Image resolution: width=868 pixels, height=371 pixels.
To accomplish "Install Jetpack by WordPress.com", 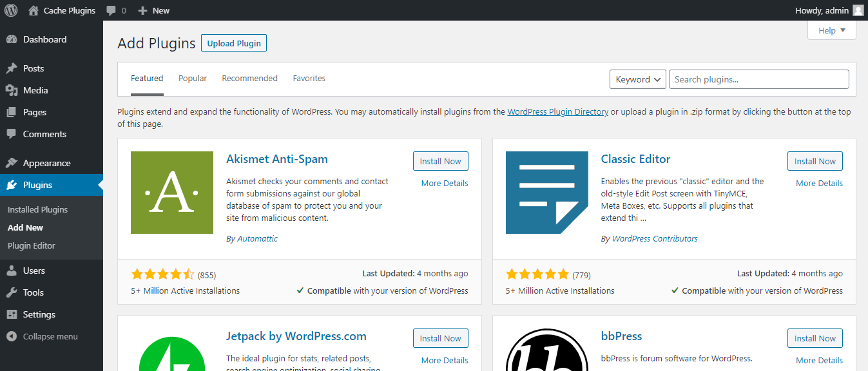I will pyautogui.click(x=441, y=338).
